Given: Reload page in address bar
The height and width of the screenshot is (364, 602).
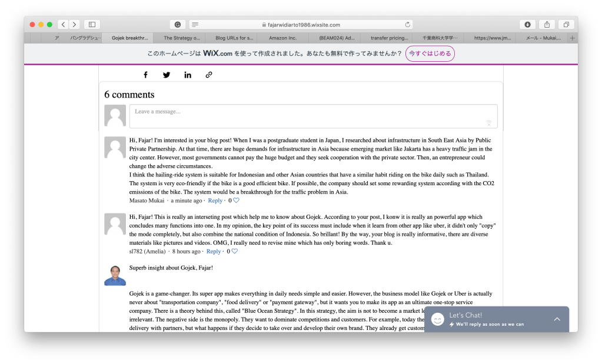Looking at the screenshot, I should 408,25.
